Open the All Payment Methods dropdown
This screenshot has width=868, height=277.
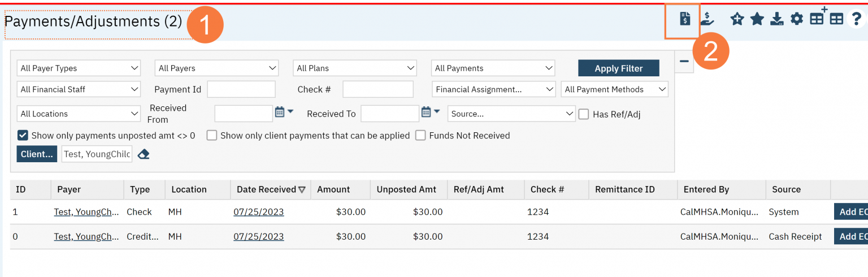614,89
